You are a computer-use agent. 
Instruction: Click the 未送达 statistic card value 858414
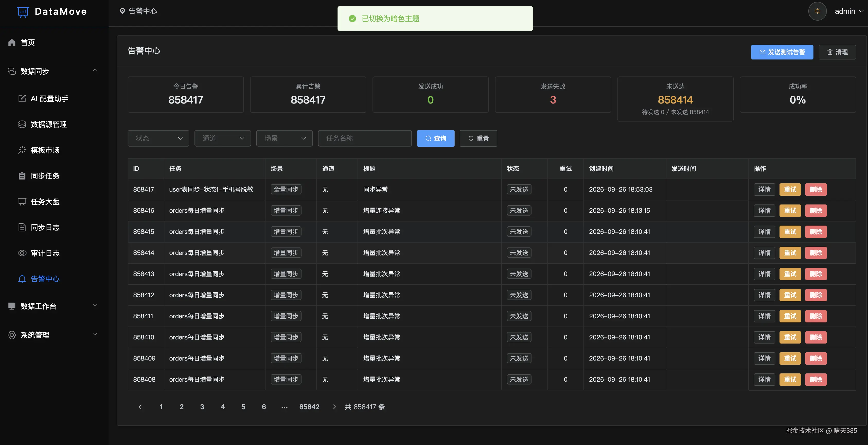pyautogui.click(x=675, y=100)
